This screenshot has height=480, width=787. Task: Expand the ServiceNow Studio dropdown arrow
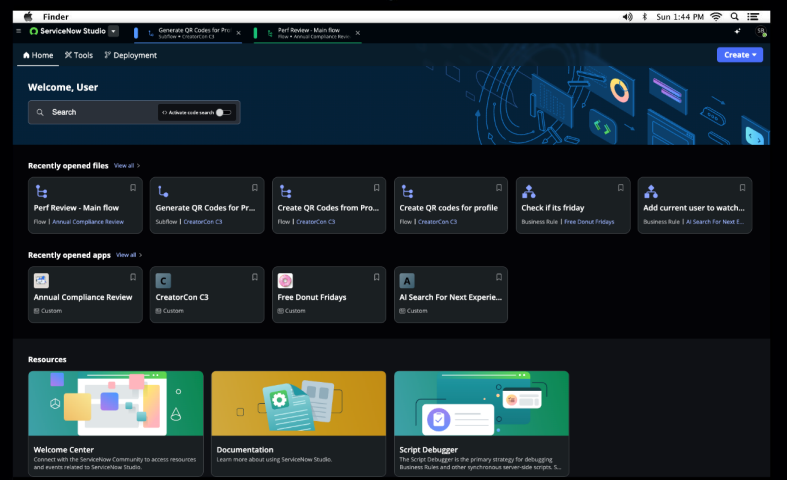click(113, 31)
